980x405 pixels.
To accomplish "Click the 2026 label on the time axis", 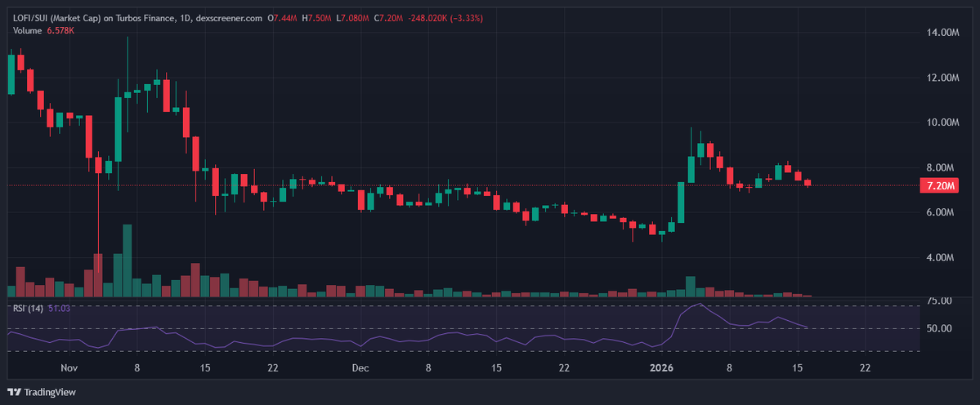I will (662, 368).
